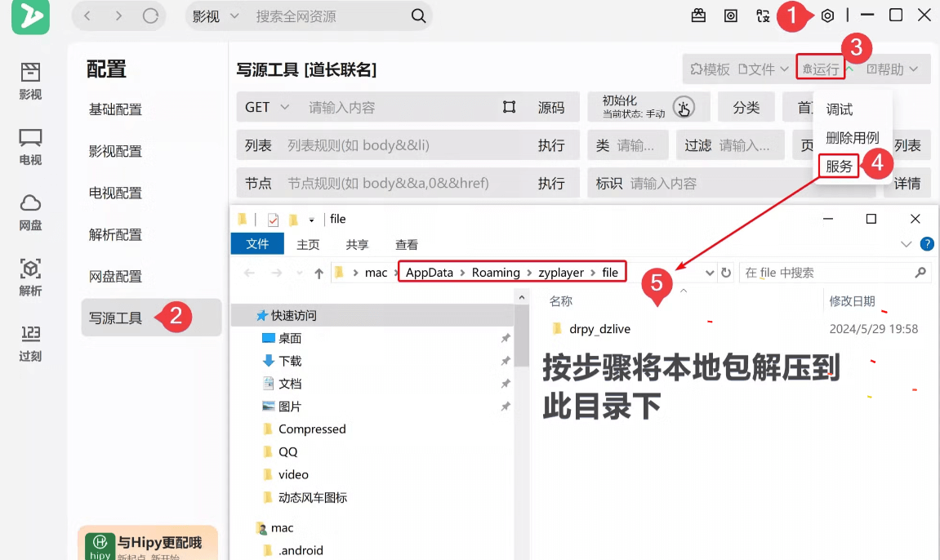This screenshot has width=940, height=560.
Task: Select 桌面 in the quick access list
Action: pyautogui.click(x=290, y=339)
